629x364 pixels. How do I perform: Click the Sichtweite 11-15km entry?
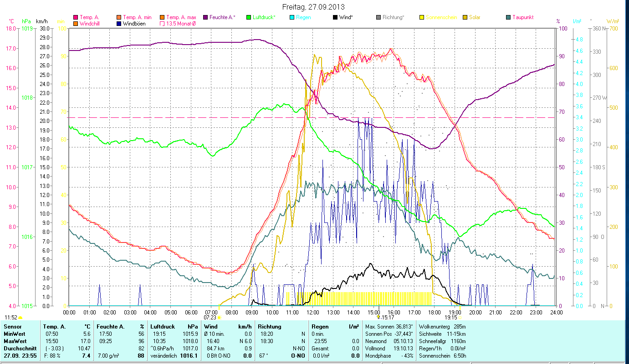(x=442, y=334)
